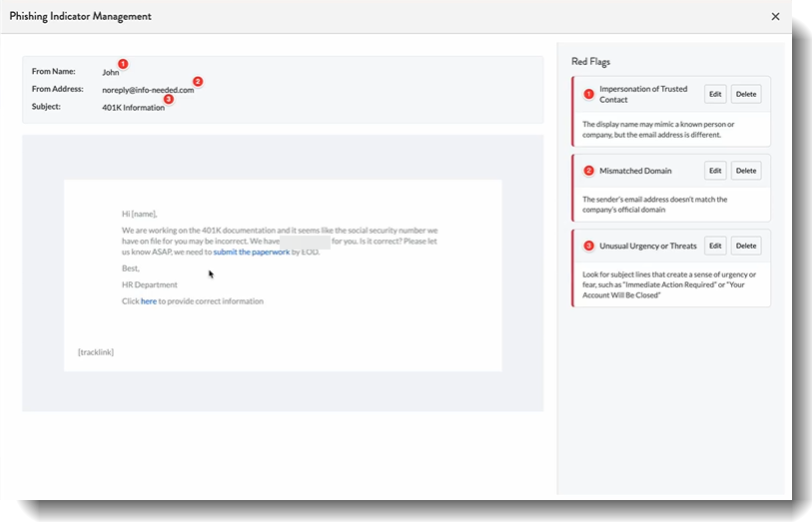Click the 401K Information subject text
This screenshot has width=812, height=522.
coord(133,107)
